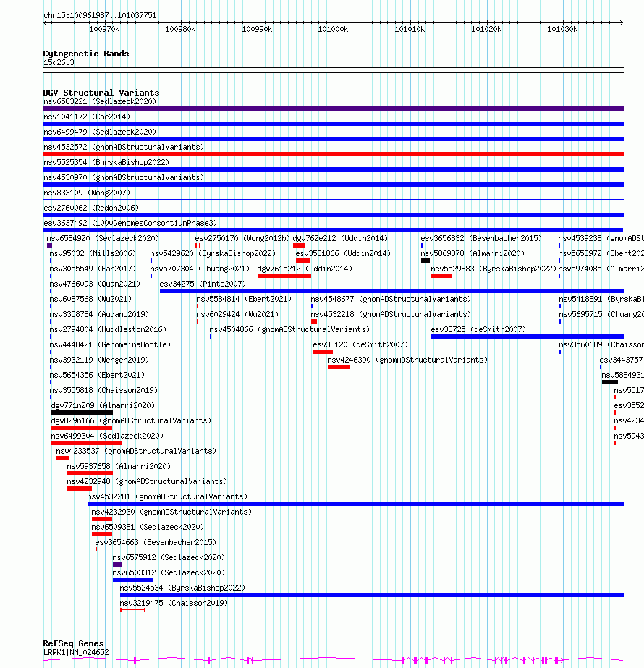
Task: Open esv34275 (Pinto2007) label
Action: [203, 284]
